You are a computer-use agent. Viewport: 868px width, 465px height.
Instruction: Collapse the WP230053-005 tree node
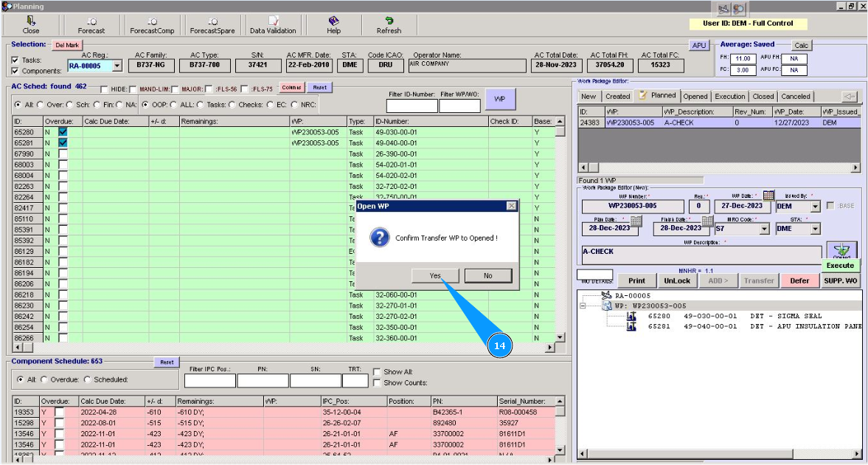[x=583, y=306]
